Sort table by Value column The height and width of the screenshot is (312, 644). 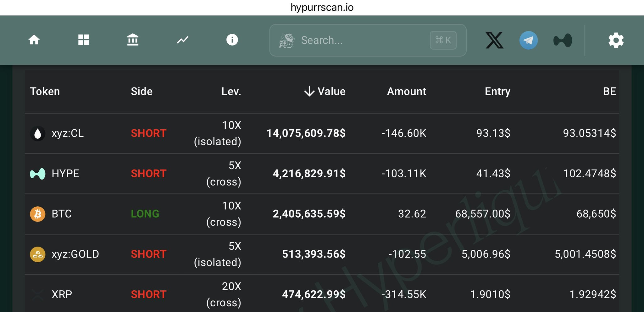(x=325, y=91)
